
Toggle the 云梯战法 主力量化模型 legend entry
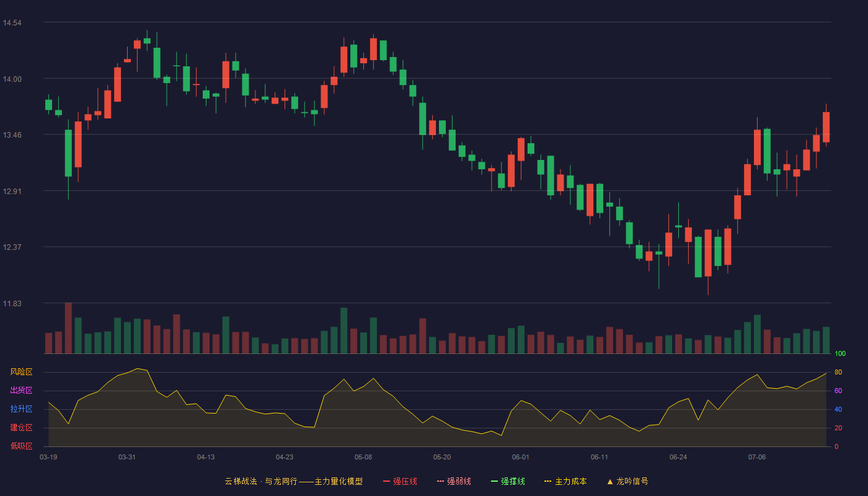(293, 481)
